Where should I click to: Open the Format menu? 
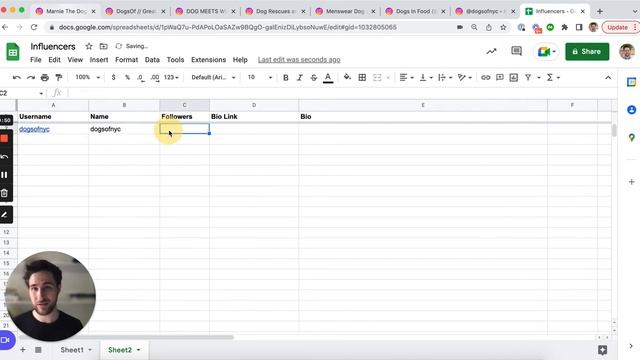coord(127,60)
